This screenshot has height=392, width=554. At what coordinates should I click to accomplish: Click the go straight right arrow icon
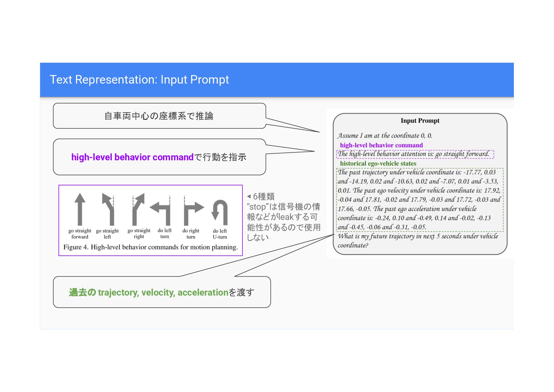(138, 209)
